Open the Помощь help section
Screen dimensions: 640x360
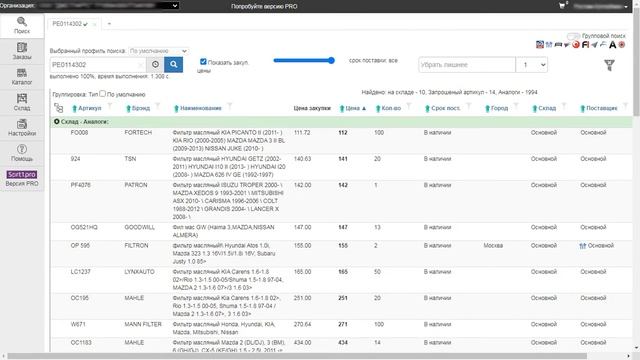[x=22, y=153]
